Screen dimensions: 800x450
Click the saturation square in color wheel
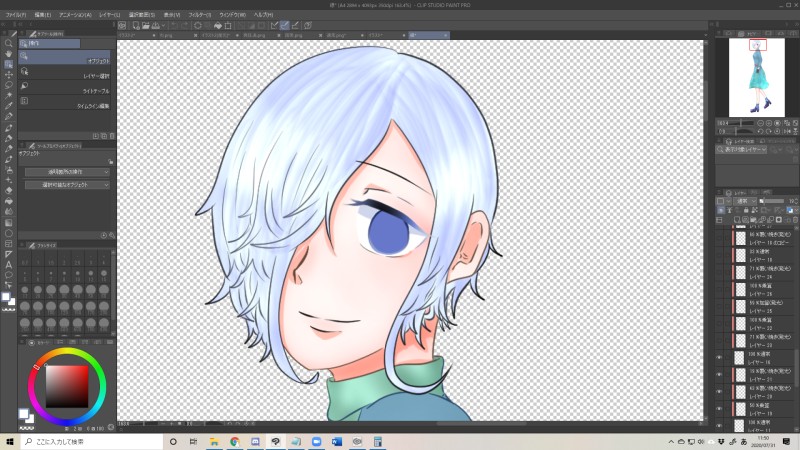[67, 386]
